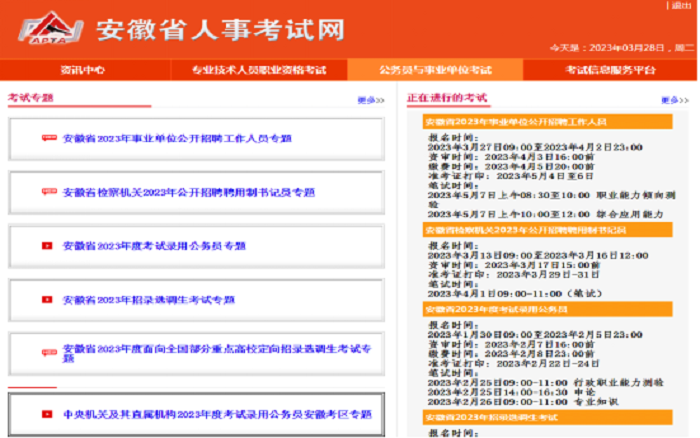
Task: Click the icon beside 检察机关聘用制书记员专题
Action: (49, 192)
